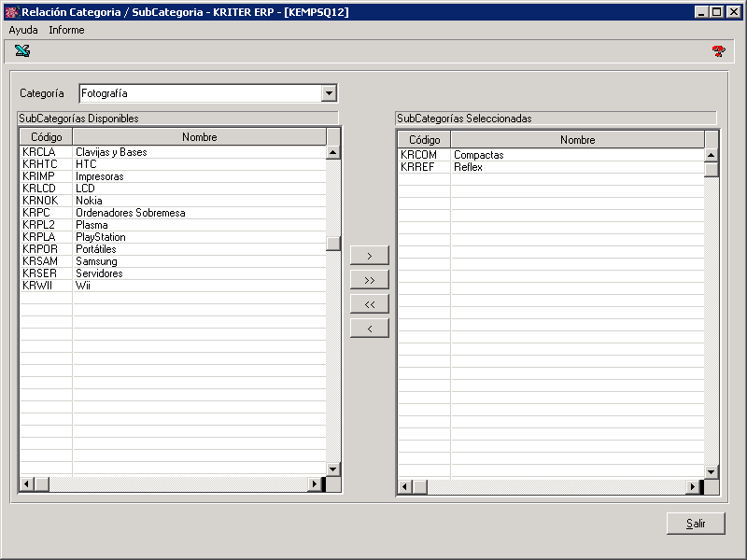Select the Clavijas y Bases row
The width and height of the screenshot is (747, 560).
(173, 152)
